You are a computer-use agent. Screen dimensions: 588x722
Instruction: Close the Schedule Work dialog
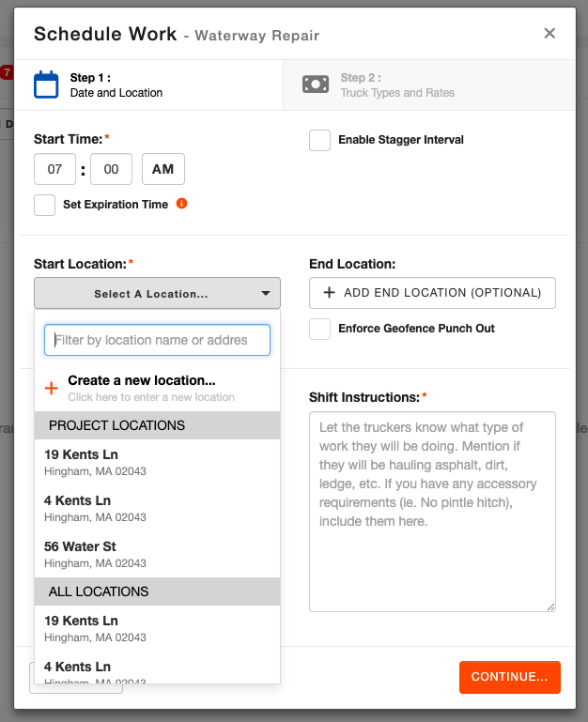[x=549, y=34]
